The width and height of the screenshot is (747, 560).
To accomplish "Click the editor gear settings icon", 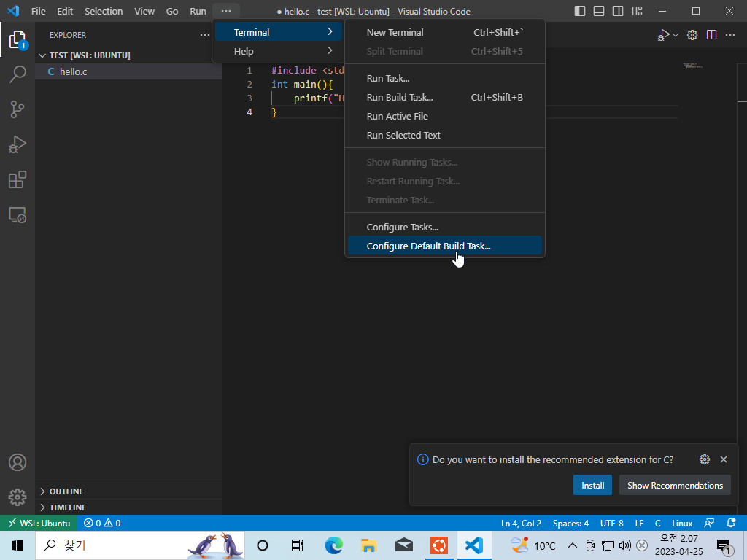I will tap(692, 35).
